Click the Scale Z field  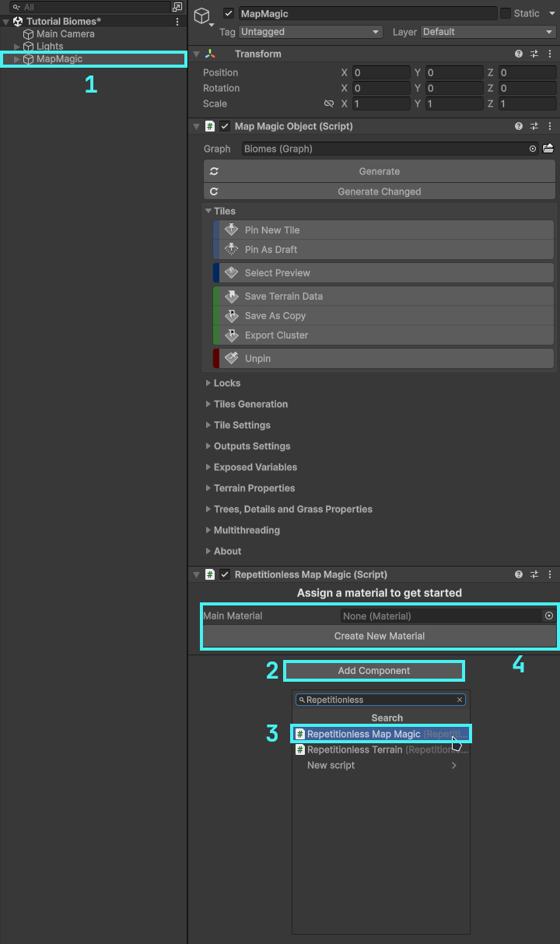(x=527, y=104)
